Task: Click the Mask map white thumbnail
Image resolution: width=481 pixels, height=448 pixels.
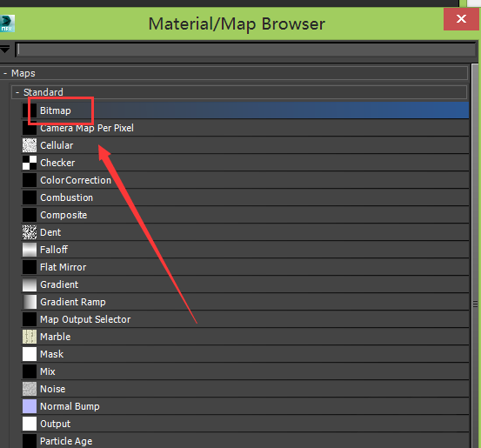Action: coord(30,354)
